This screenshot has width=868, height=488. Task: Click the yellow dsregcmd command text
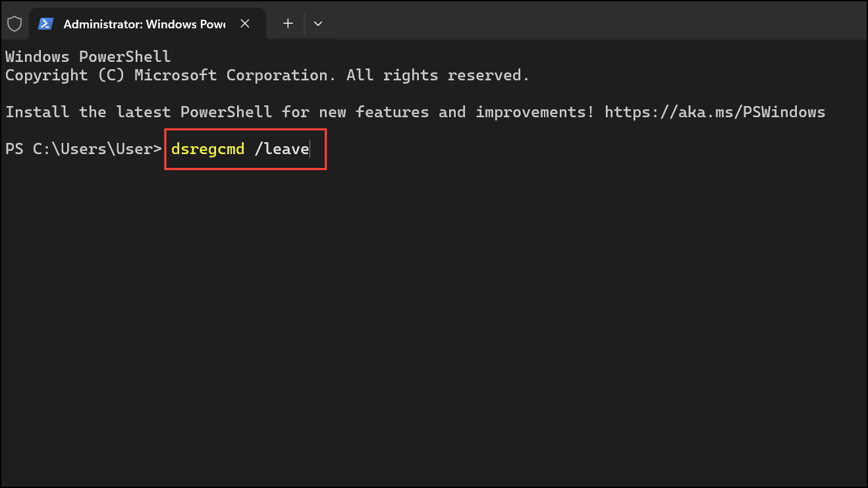[207, 149]
